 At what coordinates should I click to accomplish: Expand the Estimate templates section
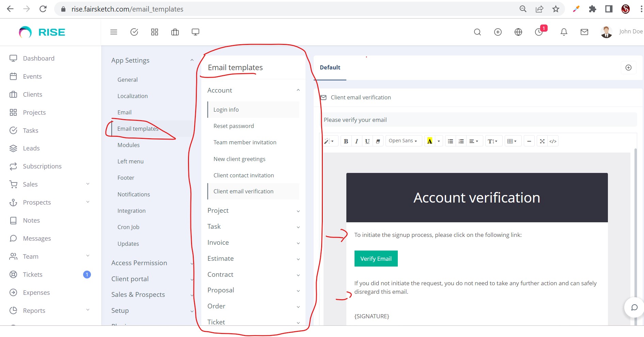(253, 258)
